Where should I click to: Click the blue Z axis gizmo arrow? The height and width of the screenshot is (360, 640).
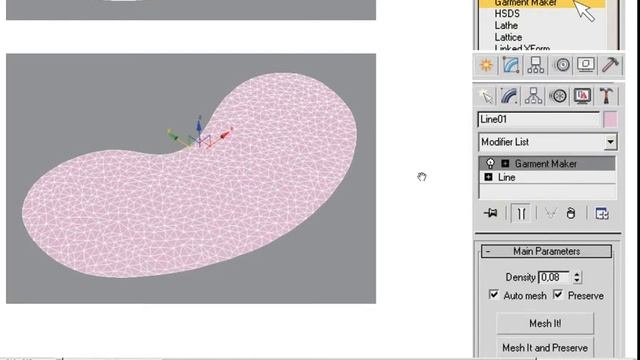tap(199, 126)
